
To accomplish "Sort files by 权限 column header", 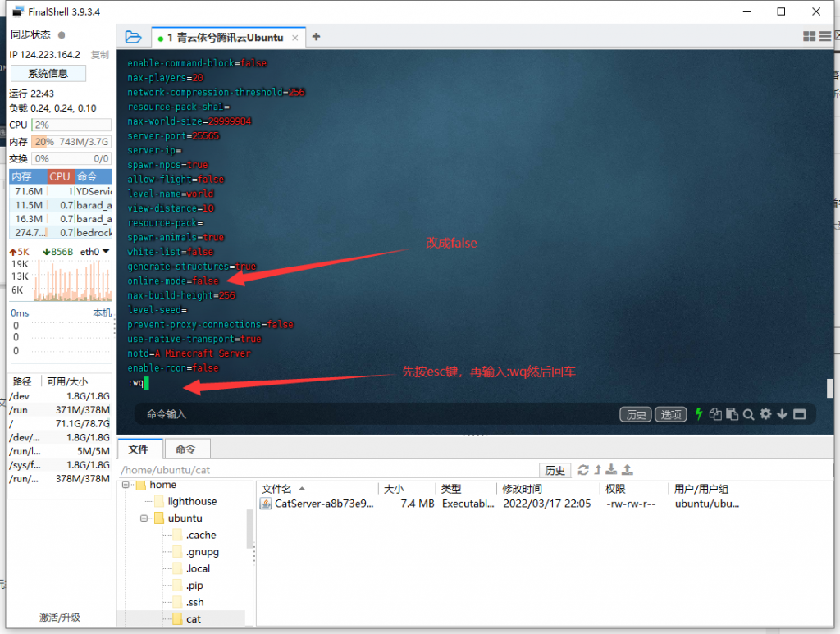I will (x=634, y=489).
